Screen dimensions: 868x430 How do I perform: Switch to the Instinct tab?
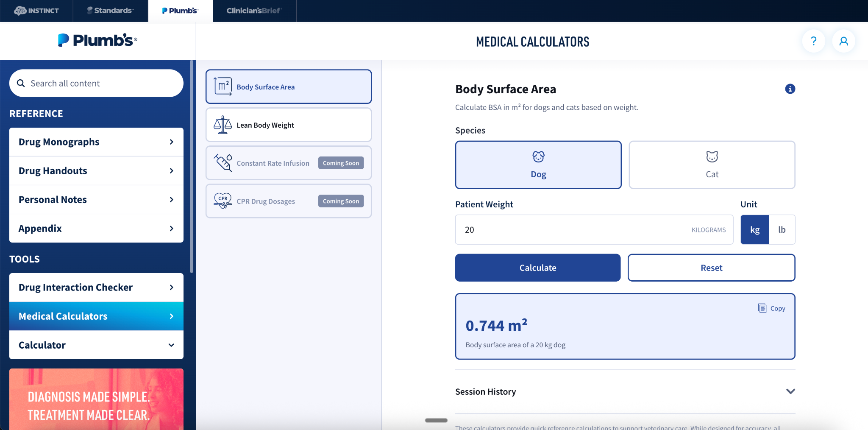click(36, 11)
